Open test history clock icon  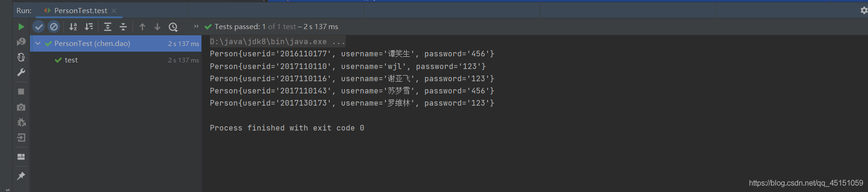(173, 27)
